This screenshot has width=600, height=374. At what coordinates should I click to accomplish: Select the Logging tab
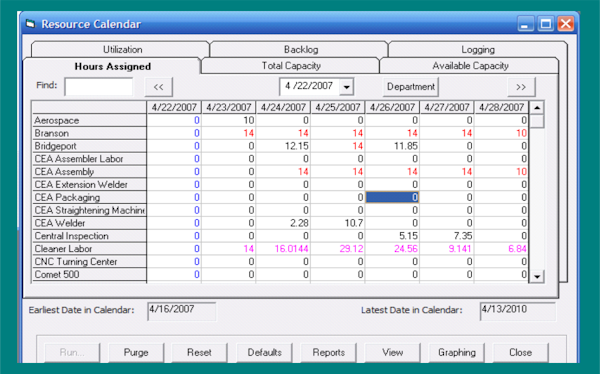coord(478,49)
